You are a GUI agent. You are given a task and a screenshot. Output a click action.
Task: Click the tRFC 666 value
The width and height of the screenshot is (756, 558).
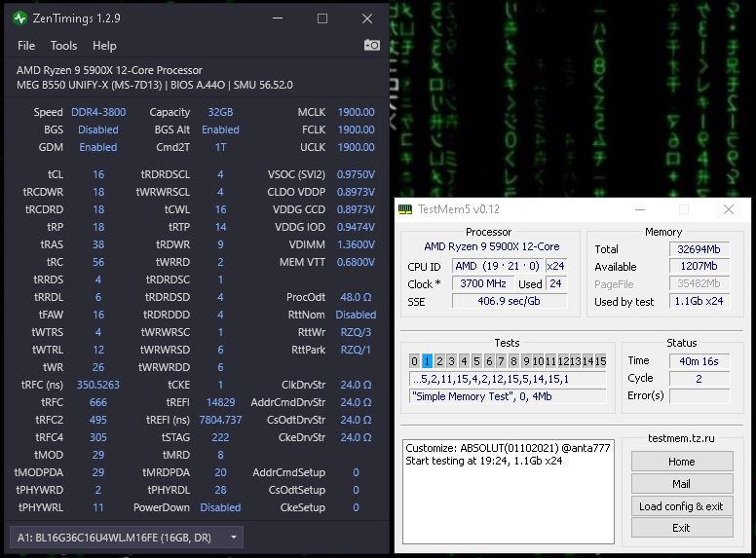tap(98, 402)
